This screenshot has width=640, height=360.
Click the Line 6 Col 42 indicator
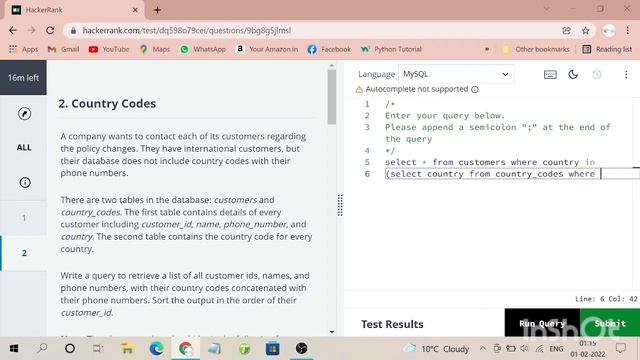pyautogui.click(x=606, y=299)
